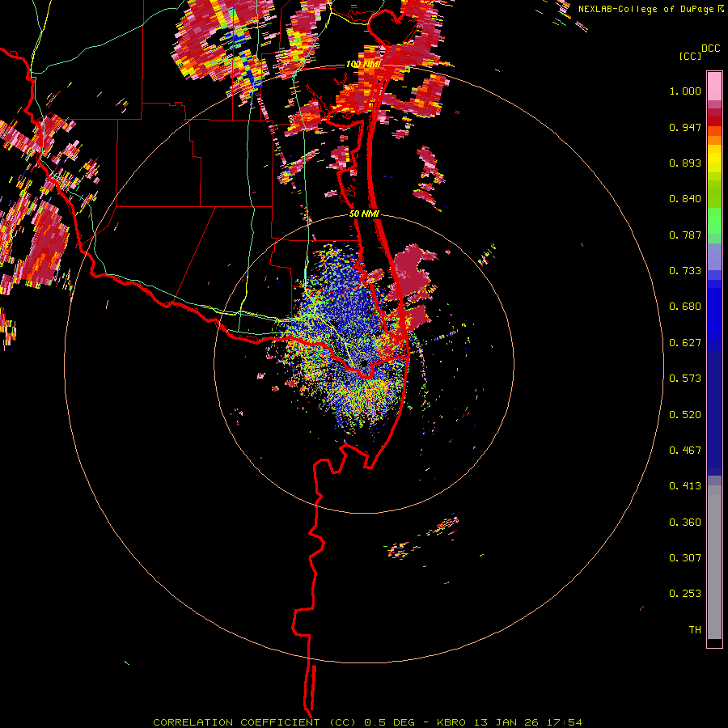Select the 0.413 scale value
This screenshot has width=728, height=728.
pyautogui.click(x=685, y=486)
